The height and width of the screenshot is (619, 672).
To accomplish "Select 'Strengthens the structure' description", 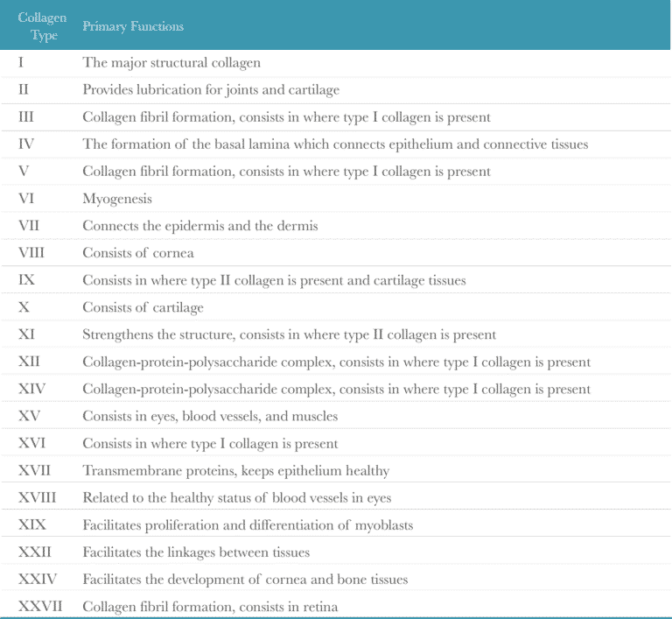I will click(x=158, y=334).
